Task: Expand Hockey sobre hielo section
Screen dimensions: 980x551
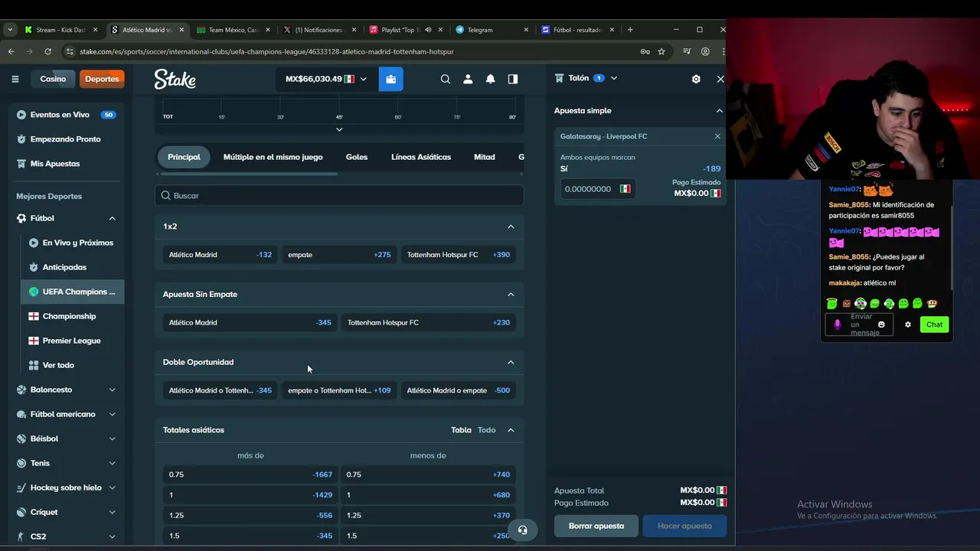Action: (x=112, y=487)
